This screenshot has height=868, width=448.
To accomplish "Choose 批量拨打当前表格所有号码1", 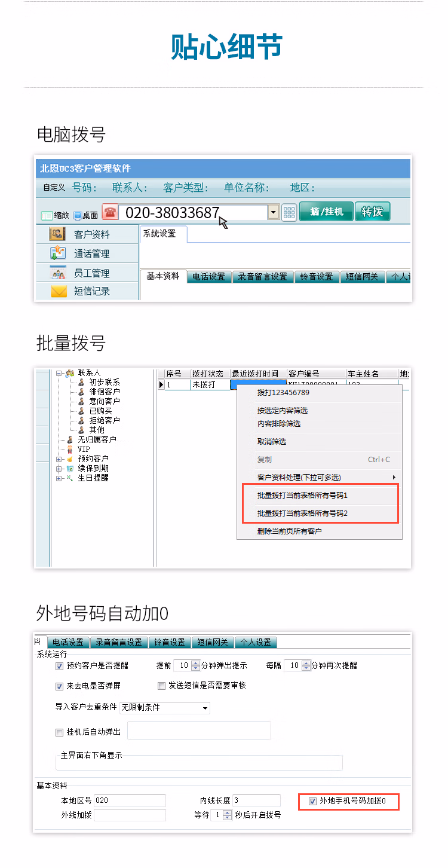I will (x=302, y=496).
